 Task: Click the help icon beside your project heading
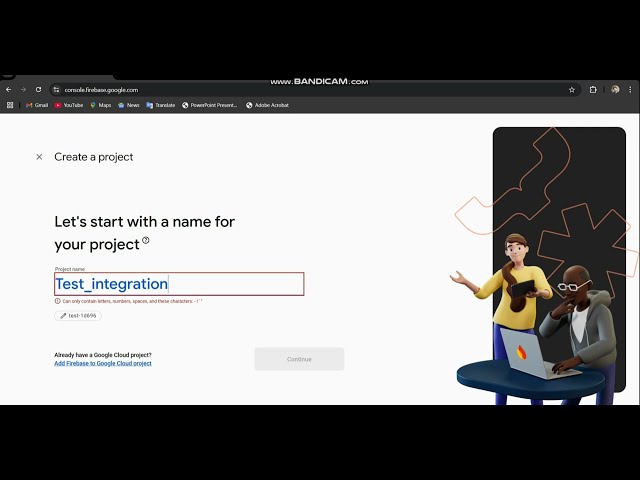coord(146,240)
